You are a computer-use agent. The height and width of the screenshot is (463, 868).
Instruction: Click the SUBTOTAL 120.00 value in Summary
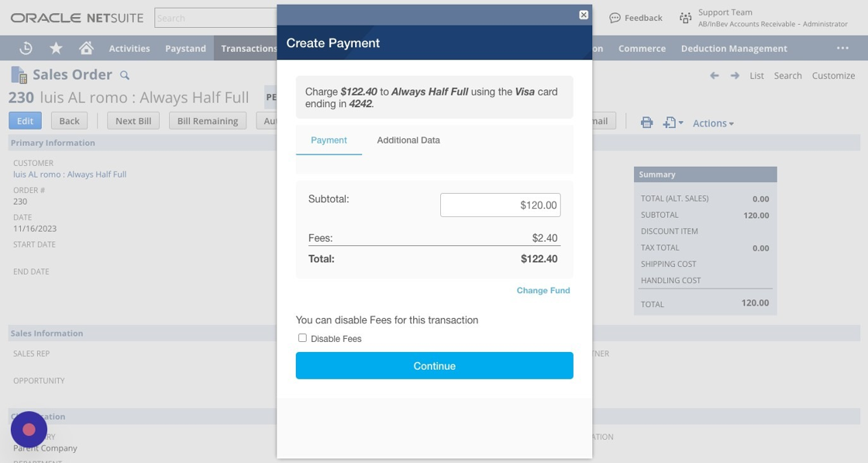click(x=756, y=216)
